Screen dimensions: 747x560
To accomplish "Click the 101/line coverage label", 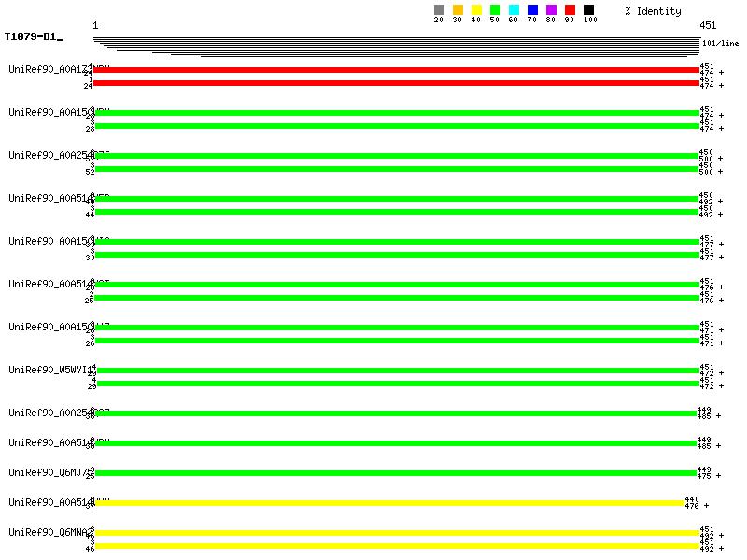I will [720, 43].
